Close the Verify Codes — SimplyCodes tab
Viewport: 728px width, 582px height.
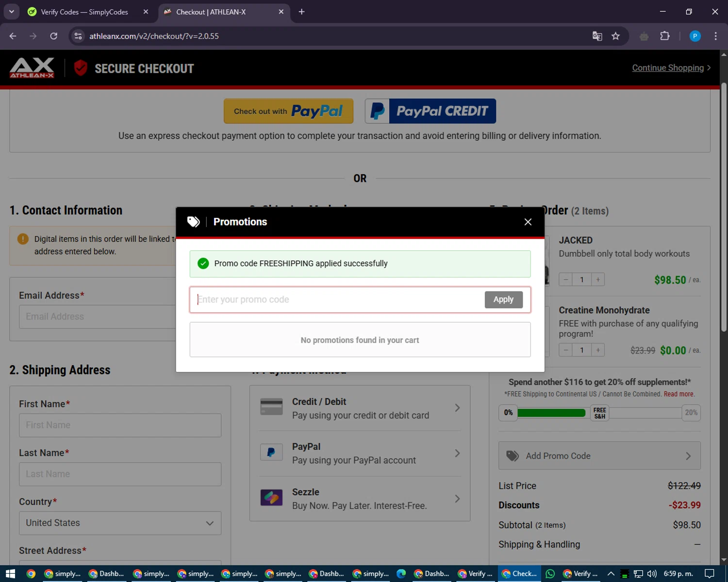coord(146,12)
